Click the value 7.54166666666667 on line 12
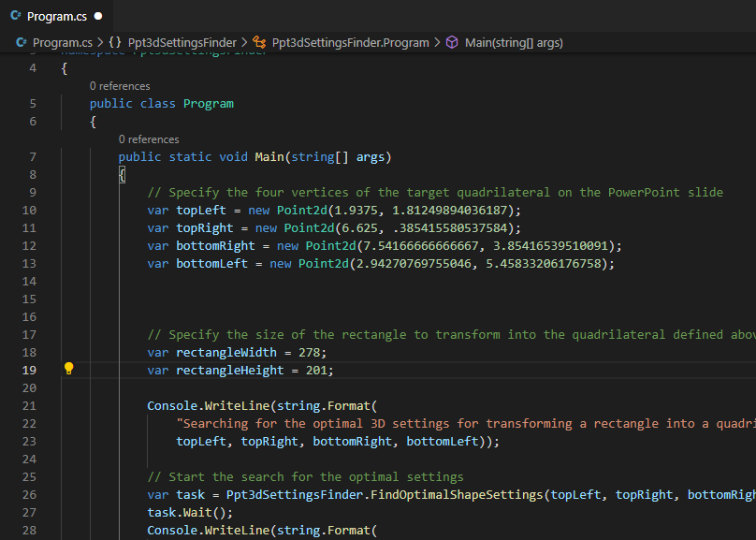This screenshot has height=540, width=756. tap(420, 246)
